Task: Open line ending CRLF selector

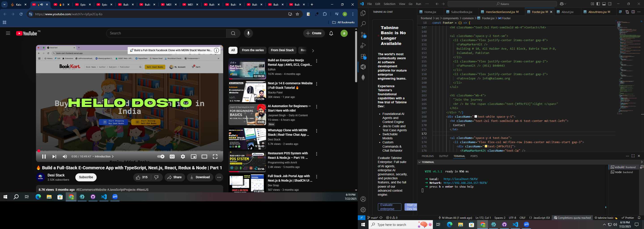Action: click(523, 218)
